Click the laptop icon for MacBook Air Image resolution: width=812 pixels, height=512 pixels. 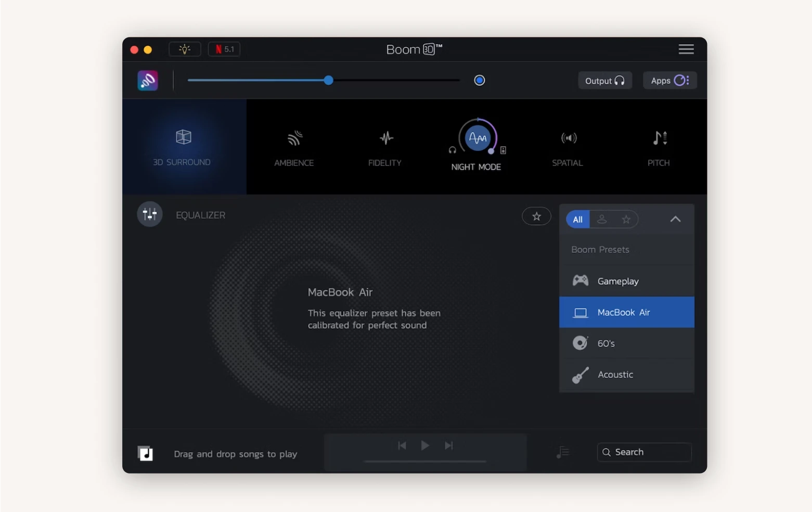tap(581, 312)
